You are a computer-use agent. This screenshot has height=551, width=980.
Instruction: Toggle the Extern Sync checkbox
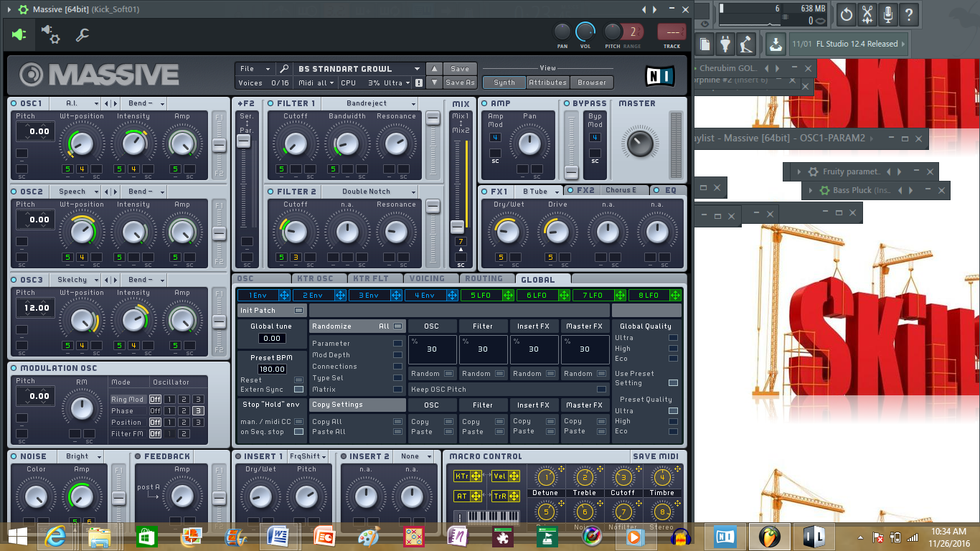(298, 390)
